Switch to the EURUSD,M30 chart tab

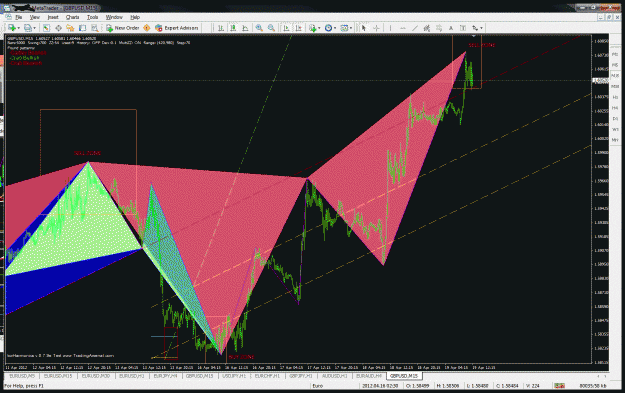tap(96, 376)
